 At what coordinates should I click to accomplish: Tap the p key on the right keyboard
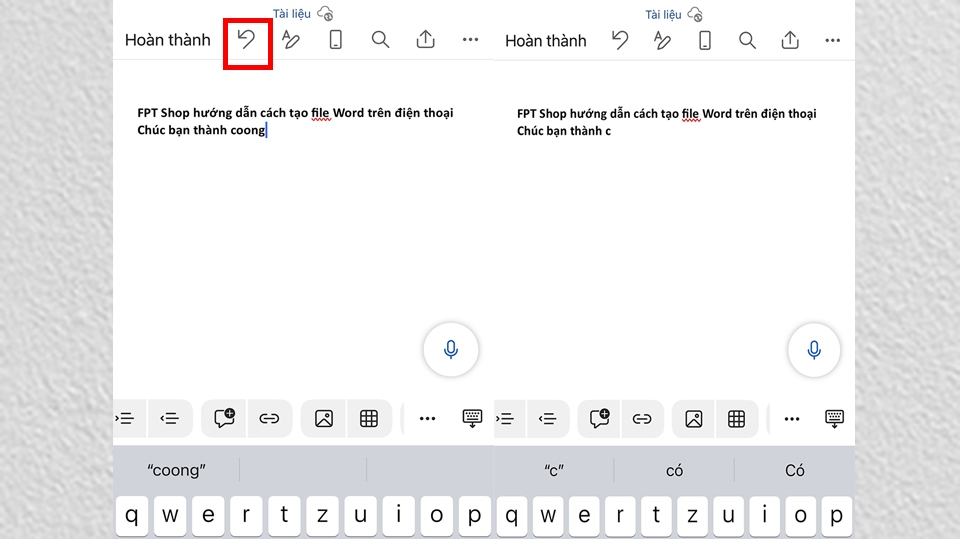click(x=836, y=516)
